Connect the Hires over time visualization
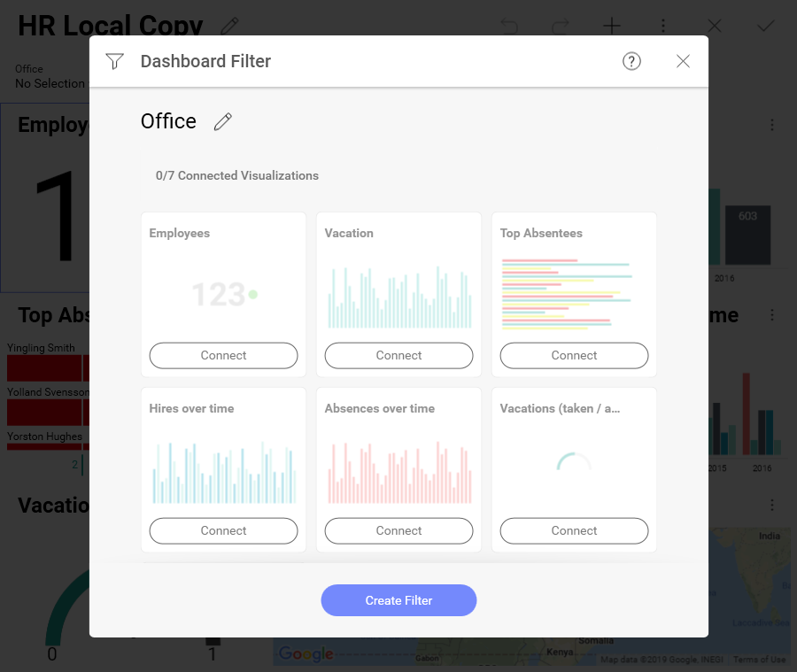Screen dimensions: 797x672 coord(223,530)
